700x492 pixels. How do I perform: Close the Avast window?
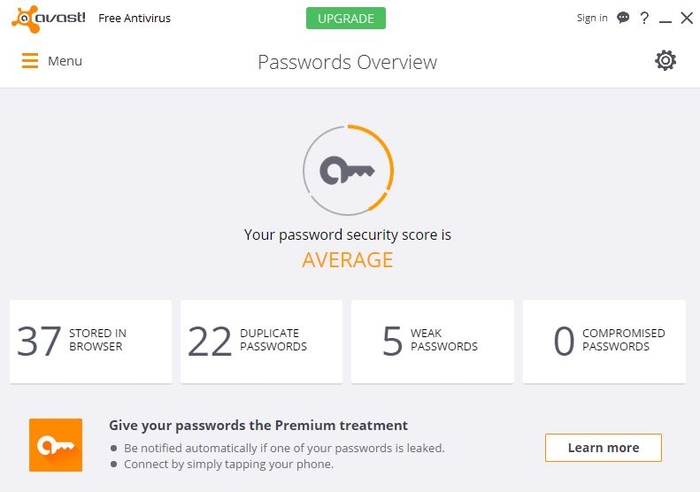[687, 18]
